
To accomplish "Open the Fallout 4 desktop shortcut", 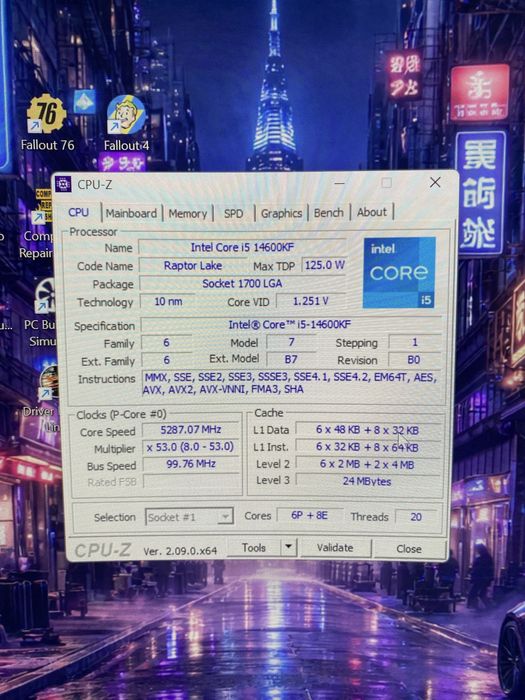I will coord(126,121).
